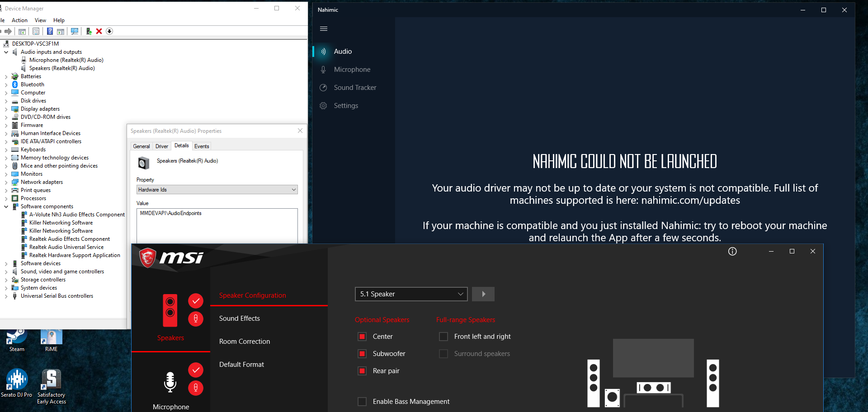Viewport: 868px width, 412px height.
Task: Click Show/Hide Console Tree toolbar icon
Action: [x=22, y=31]
